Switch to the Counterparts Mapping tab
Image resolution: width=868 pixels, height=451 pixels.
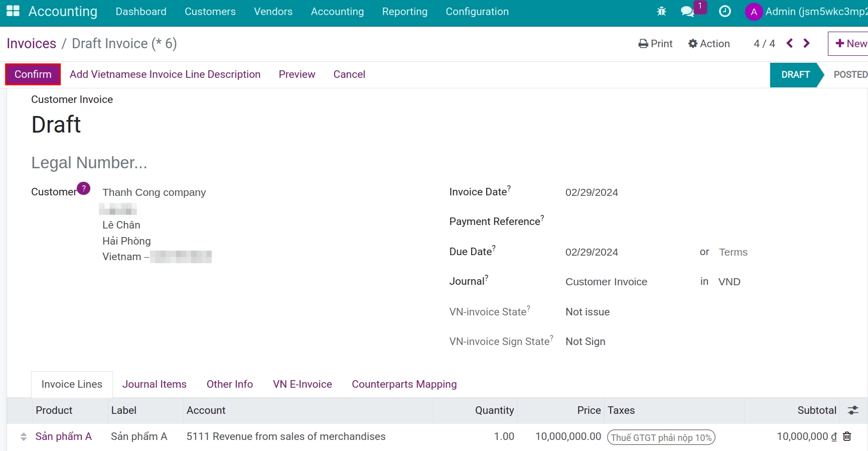click(x=404, y=384)
